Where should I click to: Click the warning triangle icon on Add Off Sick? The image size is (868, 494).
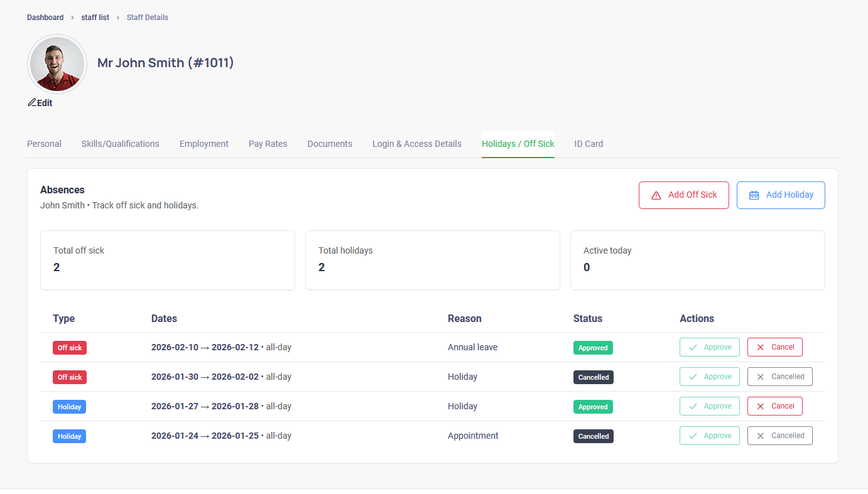pos(657,195)
